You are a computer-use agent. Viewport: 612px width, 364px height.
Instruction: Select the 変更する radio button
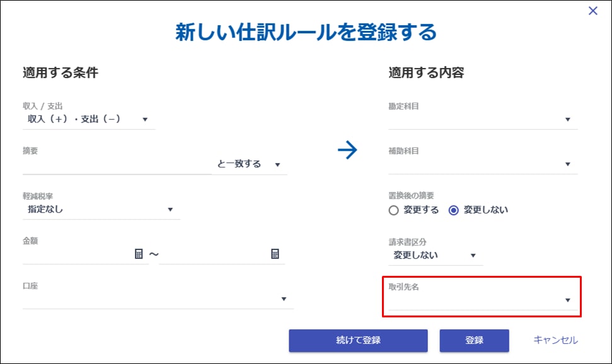coord(394,210)
